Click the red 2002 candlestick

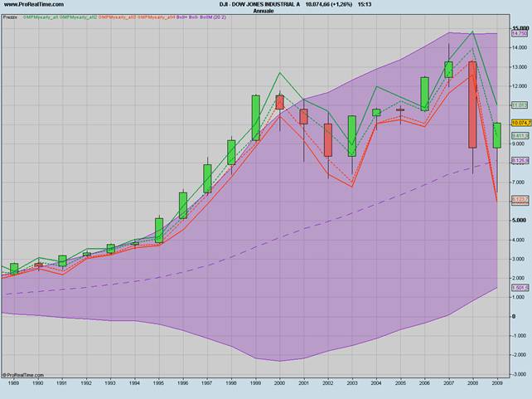(x=328, y=140)
